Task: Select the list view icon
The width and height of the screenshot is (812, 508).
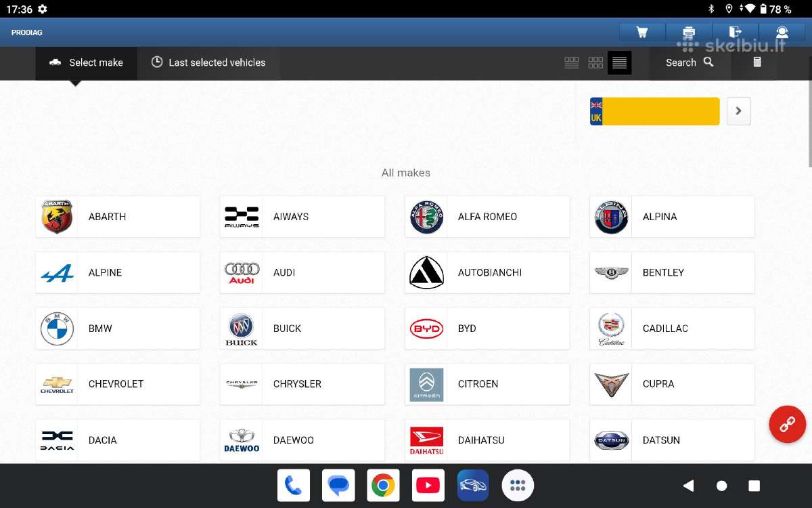Action: pos(619,63)
